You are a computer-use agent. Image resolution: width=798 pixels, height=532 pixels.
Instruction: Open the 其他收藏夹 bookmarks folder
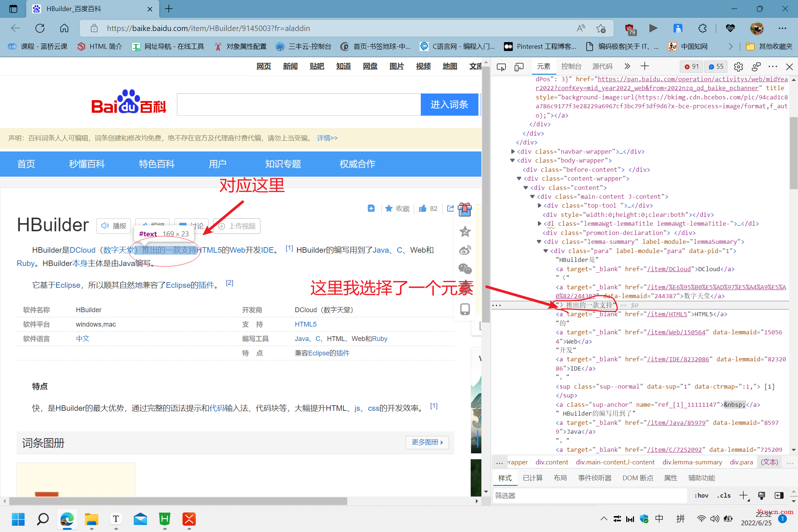[x=769, y=47]
